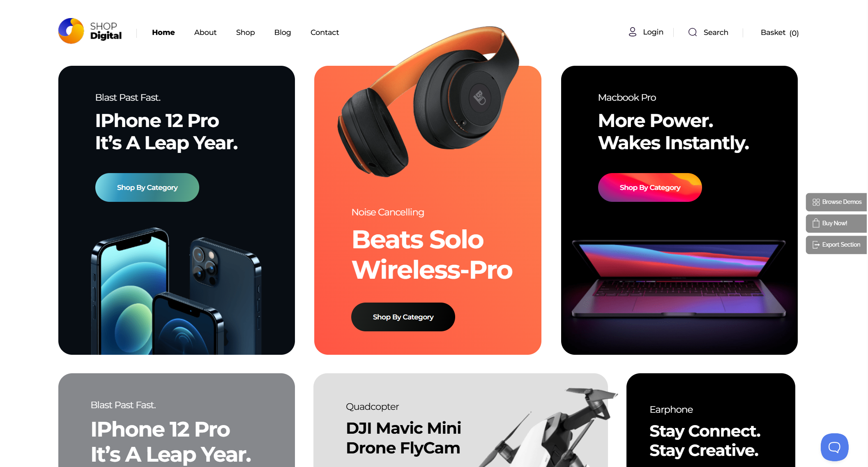
Task: Click teal Shop By Category button on iPhone card
Action: 147,187
